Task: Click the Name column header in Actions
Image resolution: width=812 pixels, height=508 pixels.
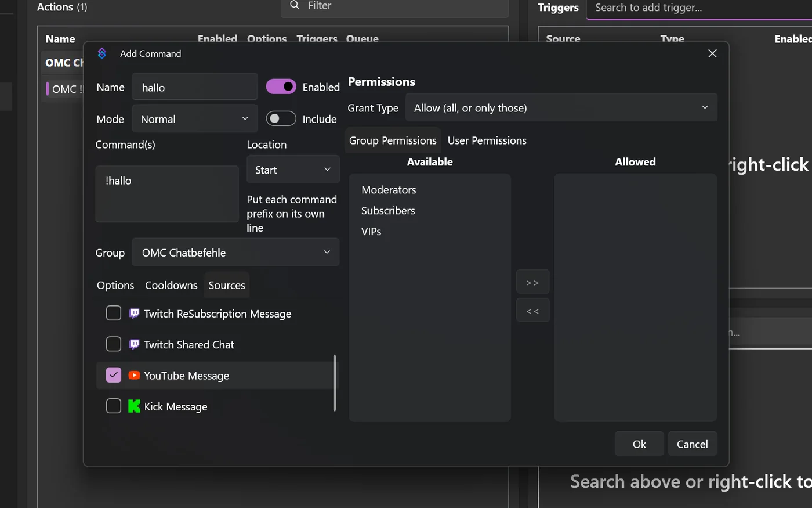Action: (x=60, y=39)
